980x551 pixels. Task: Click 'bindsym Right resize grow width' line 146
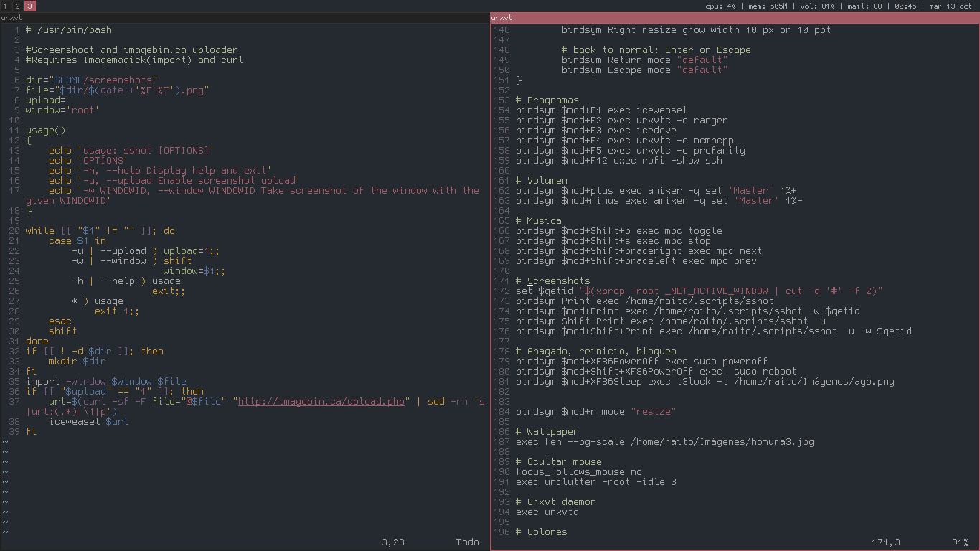(696, 30)
